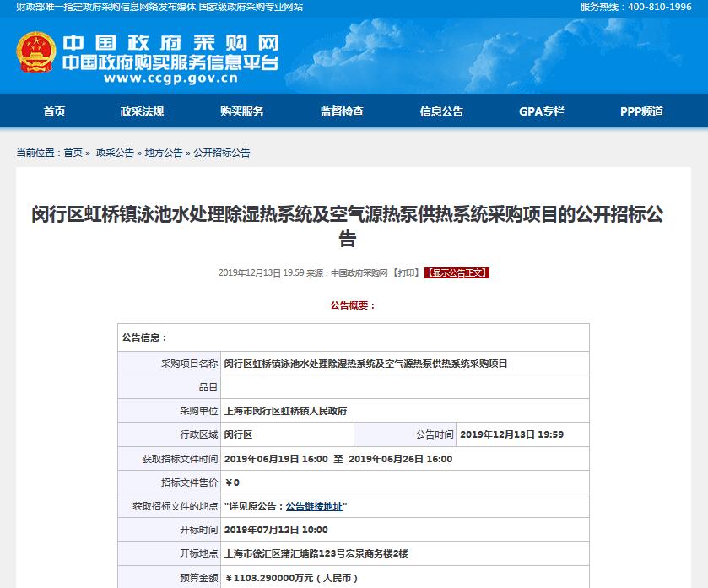Click the 获取招标文件时间 row label
The height and width of the screenshot is (588, 708).
(180, 459)
